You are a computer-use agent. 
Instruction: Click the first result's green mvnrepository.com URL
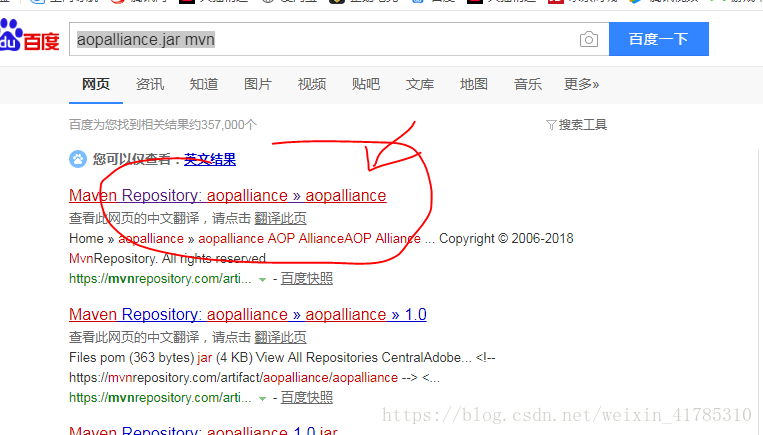coord(160,278)
